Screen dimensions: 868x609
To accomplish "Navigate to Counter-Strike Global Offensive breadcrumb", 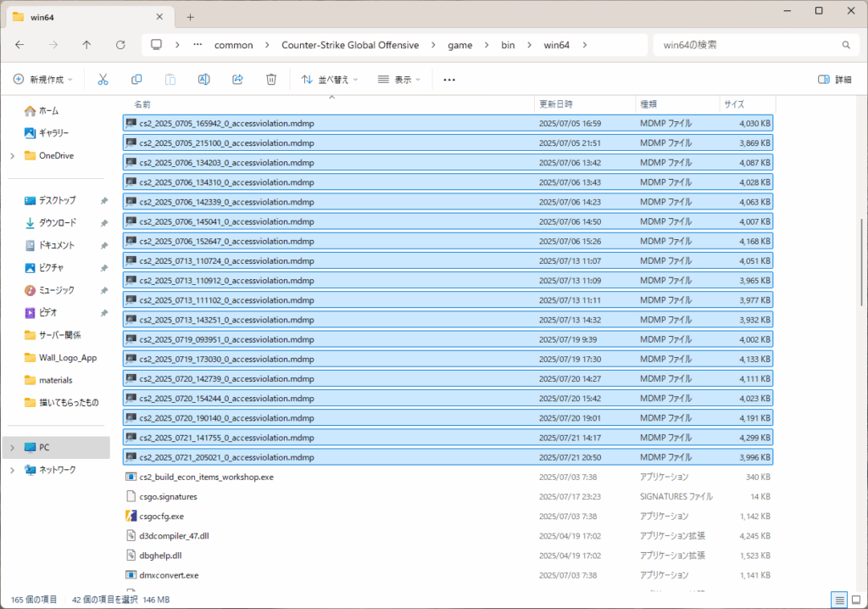I will click(350, 45).
